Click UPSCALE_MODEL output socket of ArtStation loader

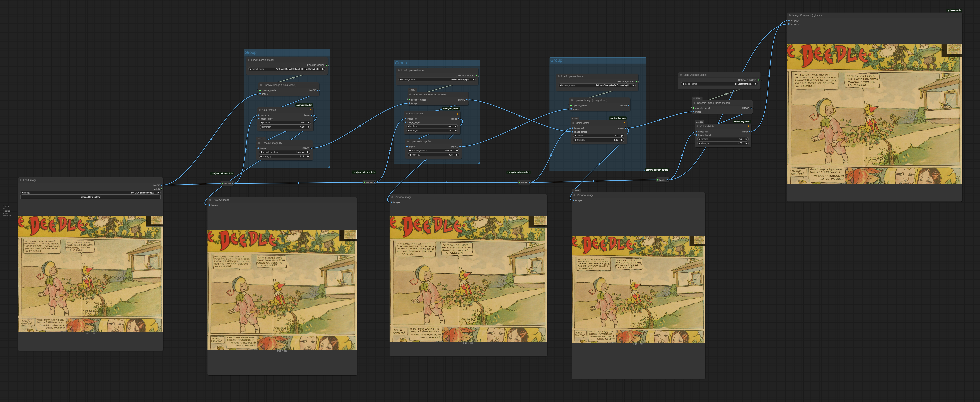click(x=326, y=65)
